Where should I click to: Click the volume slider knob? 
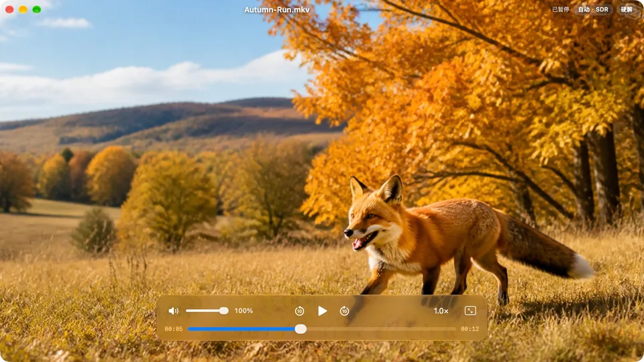point(223,310)
